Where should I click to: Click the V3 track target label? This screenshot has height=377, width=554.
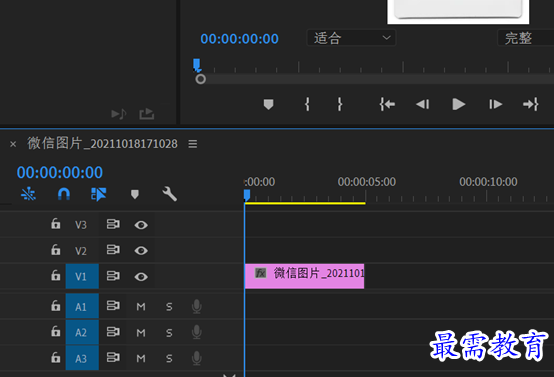point(81,225)
